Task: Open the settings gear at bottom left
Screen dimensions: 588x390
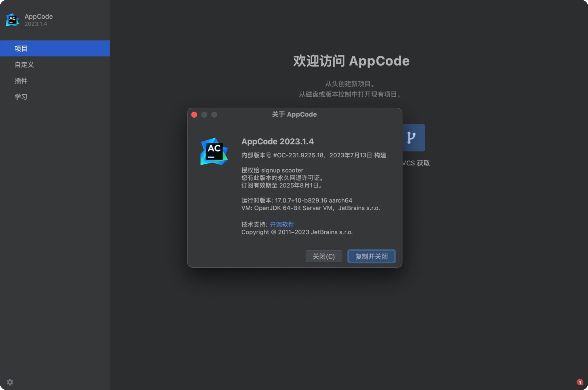Action: (x=10, y=382)
